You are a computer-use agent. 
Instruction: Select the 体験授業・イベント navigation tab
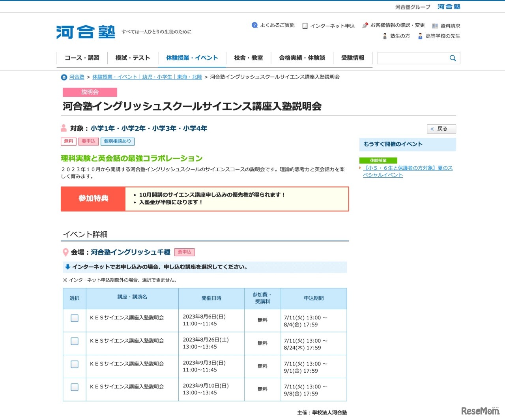(191, 58)
